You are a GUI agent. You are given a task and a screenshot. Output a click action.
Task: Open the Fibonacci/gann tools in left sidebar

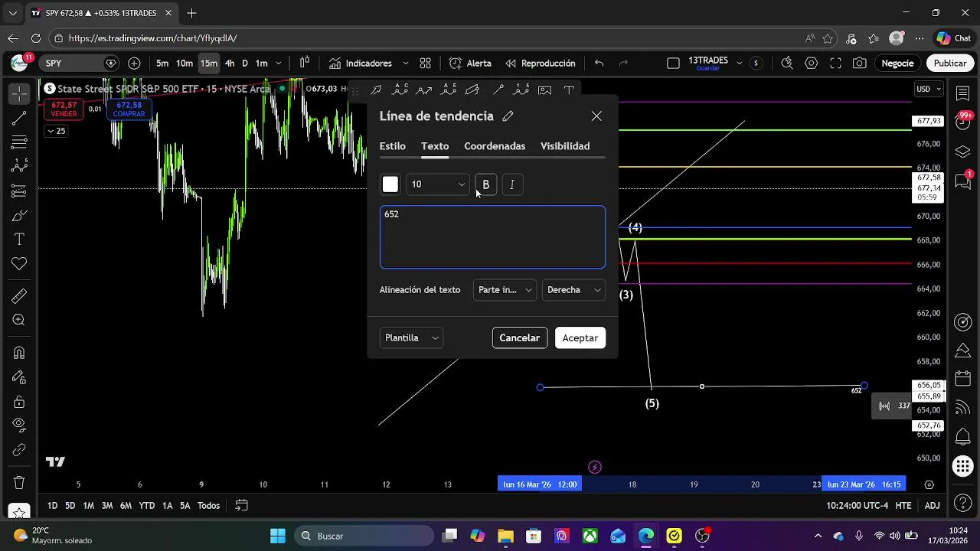point(19,142)
